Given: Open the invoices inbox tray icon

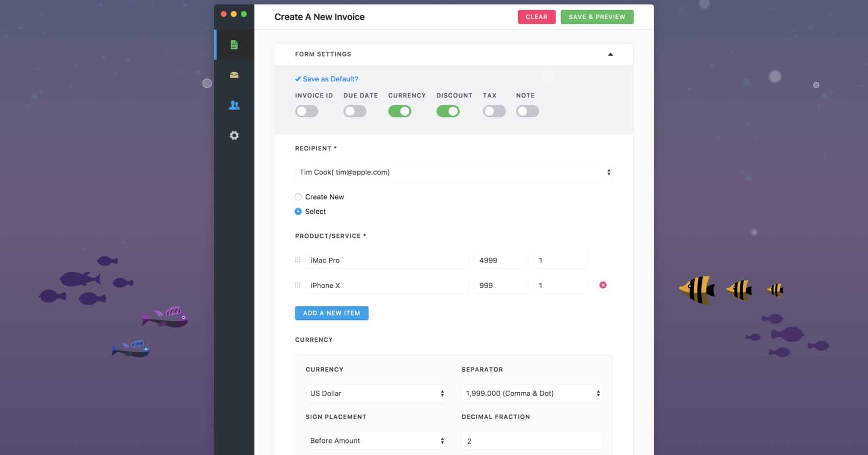Looking at the screenshot, I should point(234,75).
